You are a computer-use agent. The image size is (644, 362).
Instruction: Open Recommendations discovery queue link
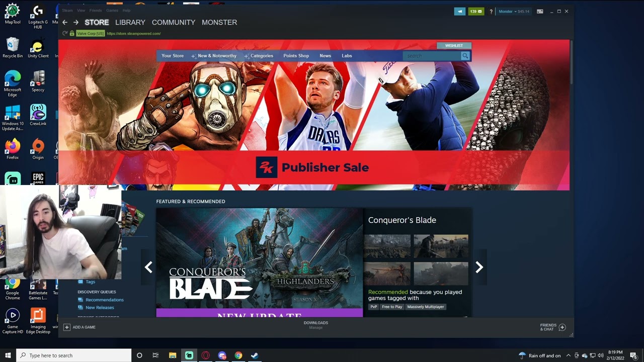click(x=105, y=300)
